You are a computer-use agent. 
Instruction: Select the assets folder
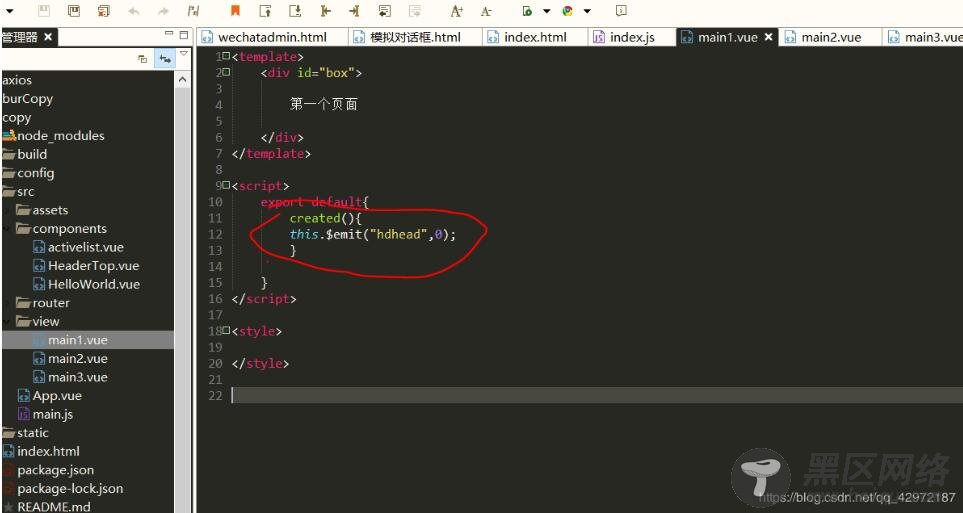pos(50,210)
